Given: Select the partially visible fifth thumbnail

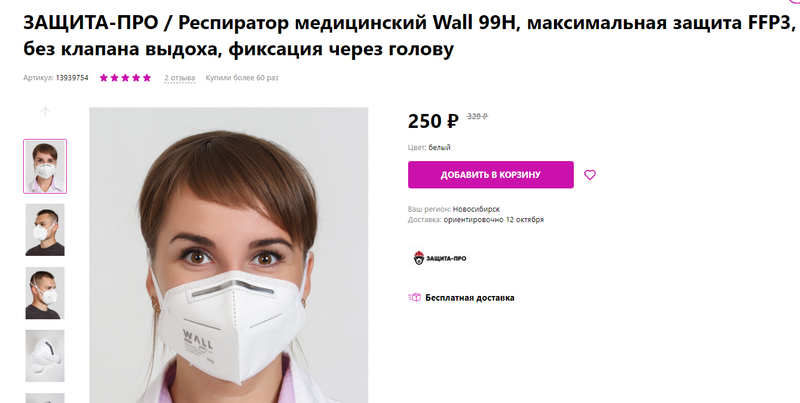Looking at the screenshot, I should [x=45, y=398].
